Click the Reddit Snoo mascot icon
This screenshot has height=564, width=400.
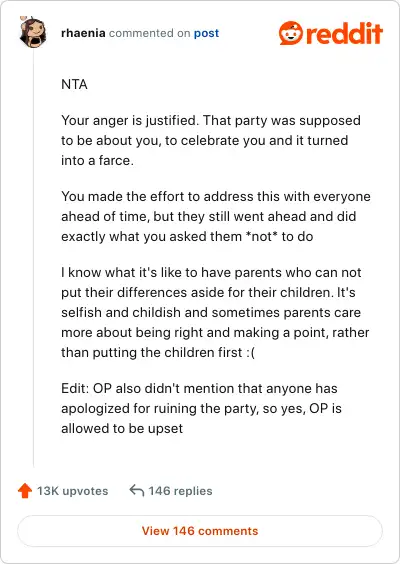point(291,33)
